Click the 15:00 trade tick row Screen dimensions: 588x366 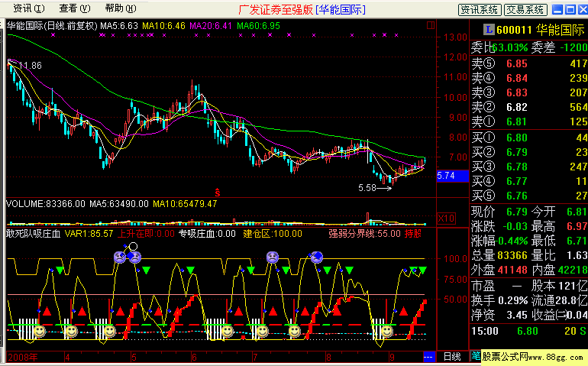tap(528, 331)
